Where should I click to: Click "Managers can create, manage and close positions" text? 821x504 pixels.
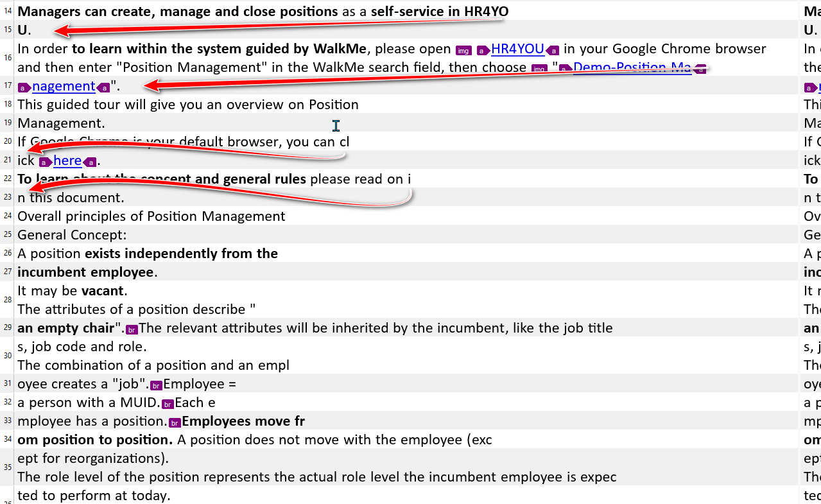178,12
